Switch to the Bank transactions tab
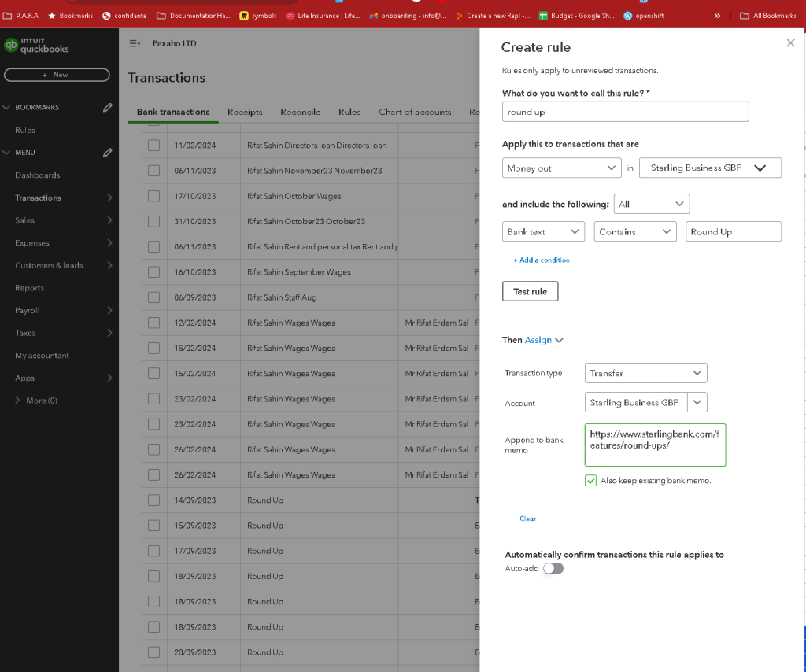The width and height of the screenshot is (806, 672). tap(173, 112)
